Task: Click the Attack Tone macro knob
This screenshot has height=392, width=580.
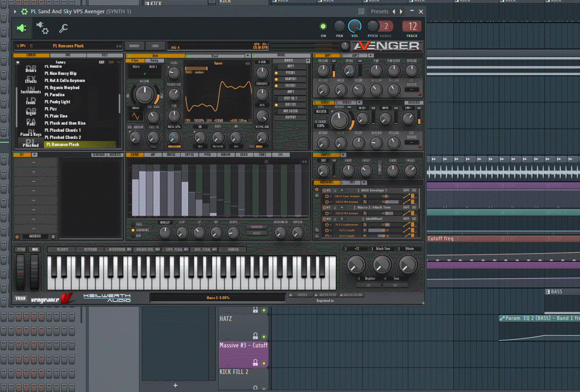Action: [382, 264]
